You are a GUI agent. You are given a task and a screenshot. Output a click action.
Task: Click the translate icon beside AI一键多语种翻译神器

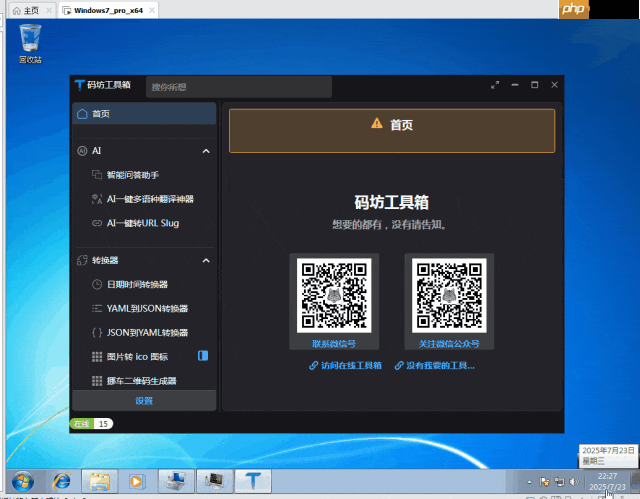[x=97, y=199]
